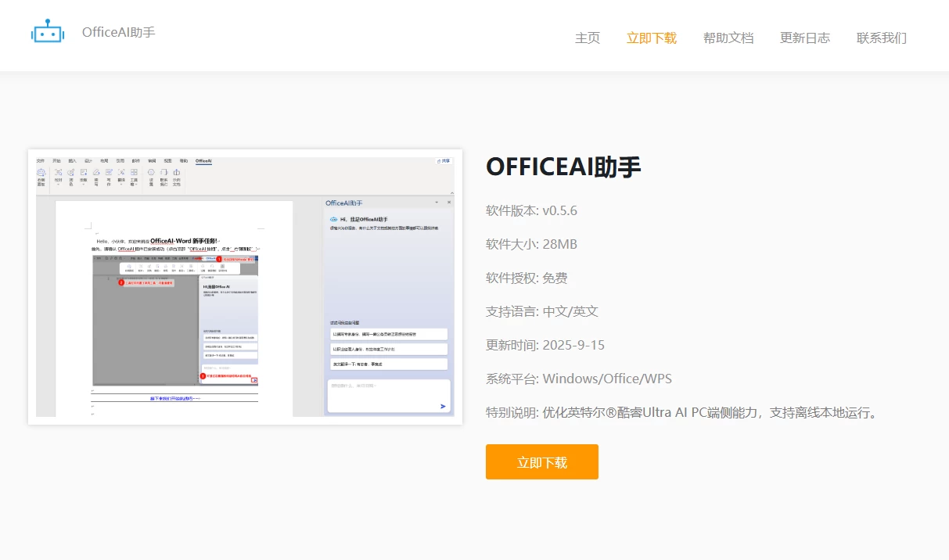
Task: Open the 工具箱 toolbox icon
Action: click(134, 172)
